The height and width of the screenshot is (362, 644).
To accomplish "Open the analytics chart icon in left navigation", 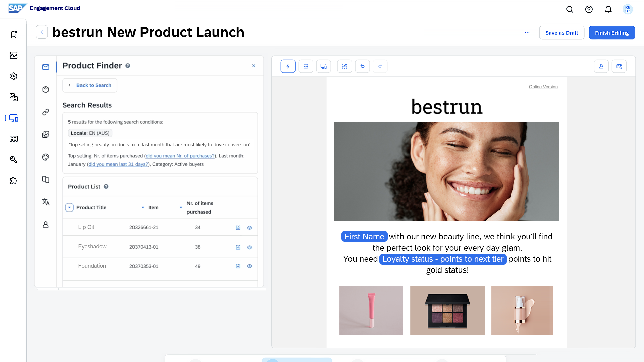I will (14, 55).
